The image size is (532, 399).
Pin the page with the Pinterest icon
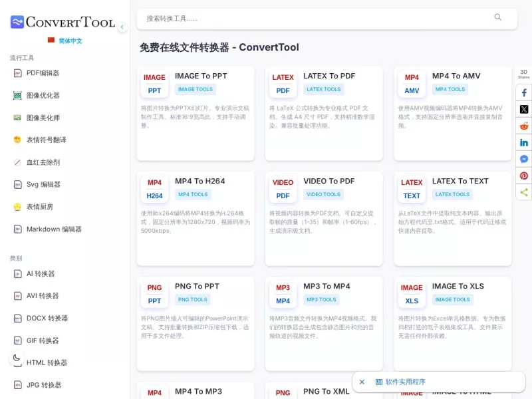tap(524, 176)
